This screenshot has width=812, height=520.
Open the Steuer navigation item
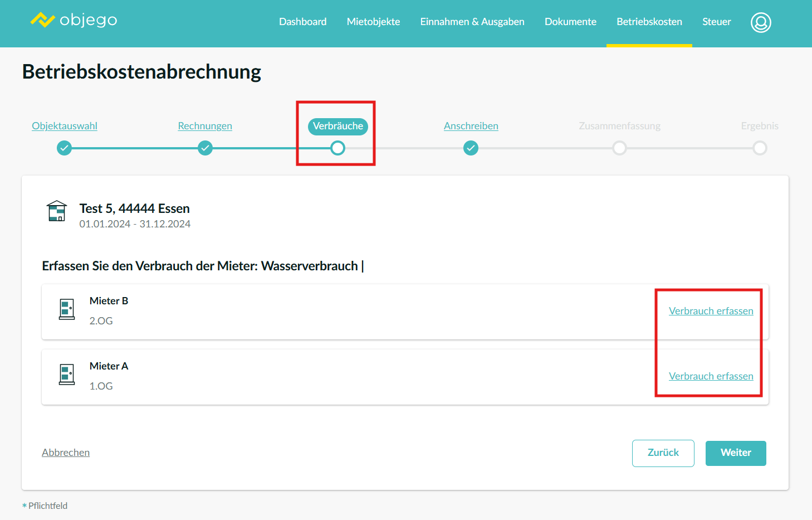(x=716, y=22)
